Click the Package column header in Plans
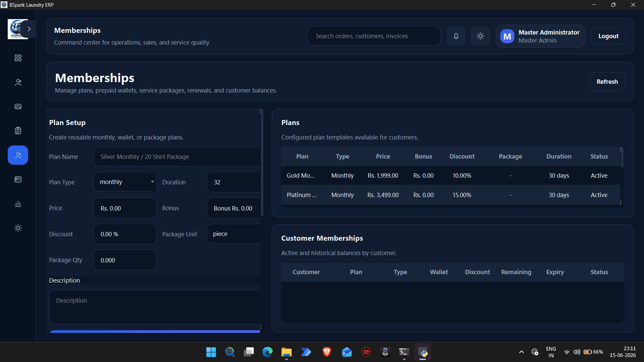This screenshot has width=644, height=362. pyautogui.click(x=510, y=156)
